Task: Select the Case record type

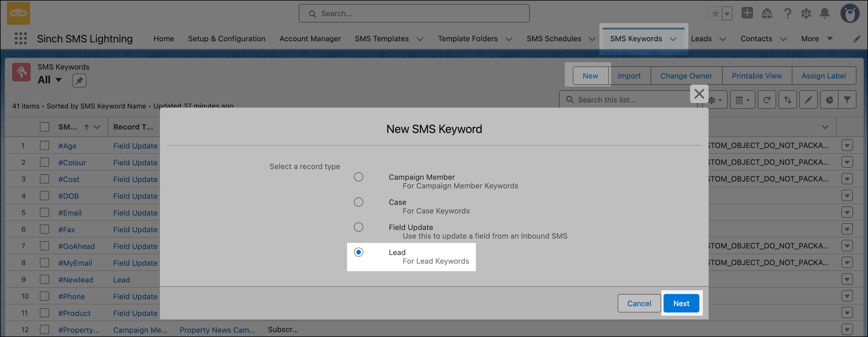Action: pyautogui.click(x=359, y=202)
